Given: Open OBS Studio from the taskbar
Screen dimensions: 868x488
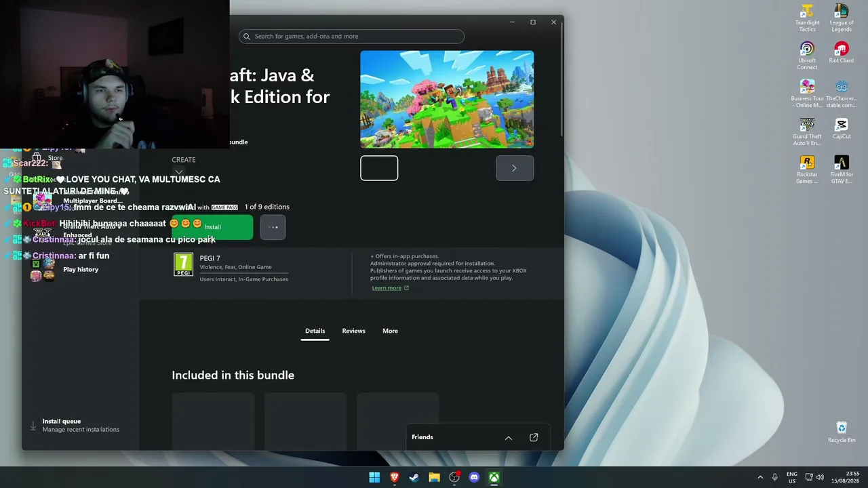Looking at the screenshot, I should point(454,477).
